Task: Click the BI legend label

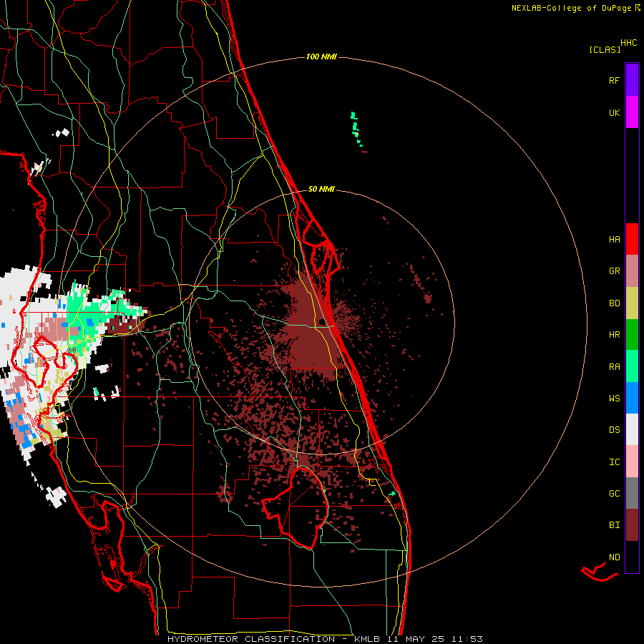Action: pos(614,525)
